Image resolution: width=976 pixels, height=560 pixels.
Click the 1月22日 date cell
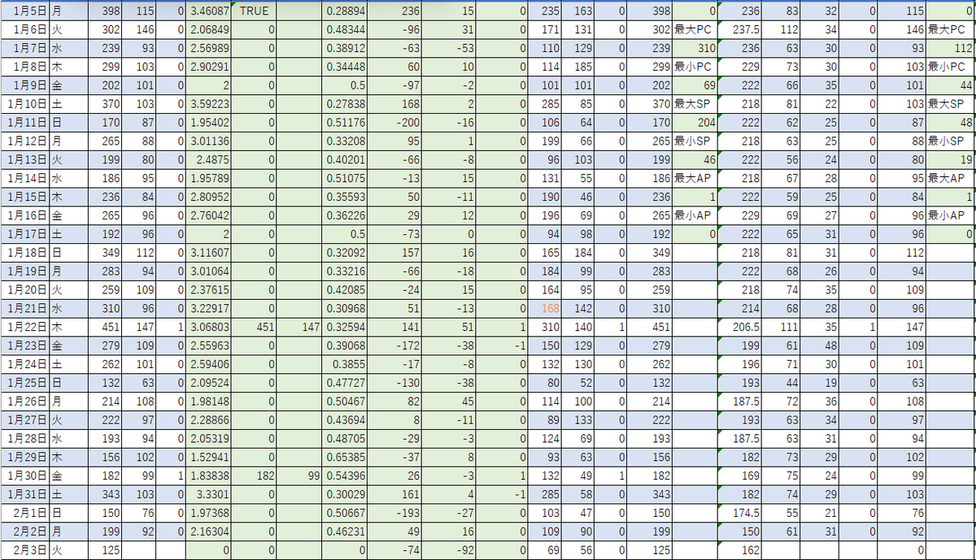[x=24, y=326]
